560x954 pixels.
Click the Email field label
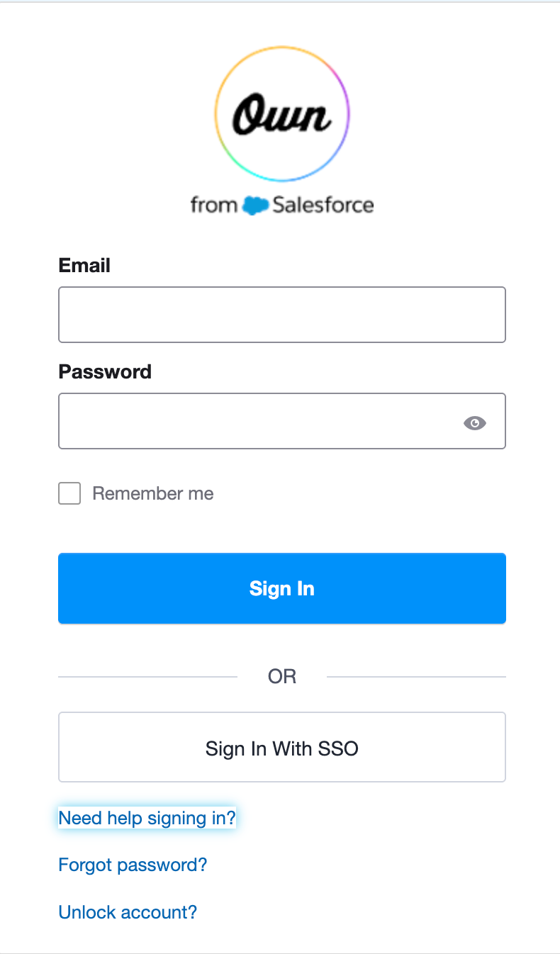point(84,265)
